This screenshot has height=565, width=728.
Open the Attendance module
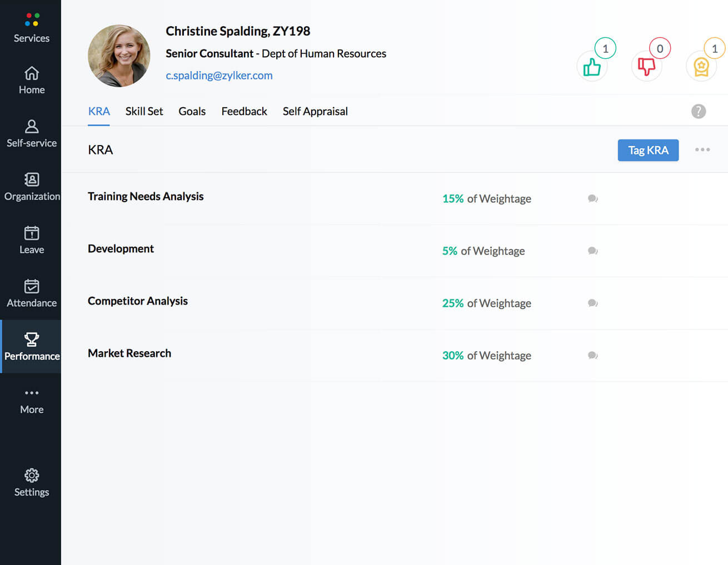(32, 293)
